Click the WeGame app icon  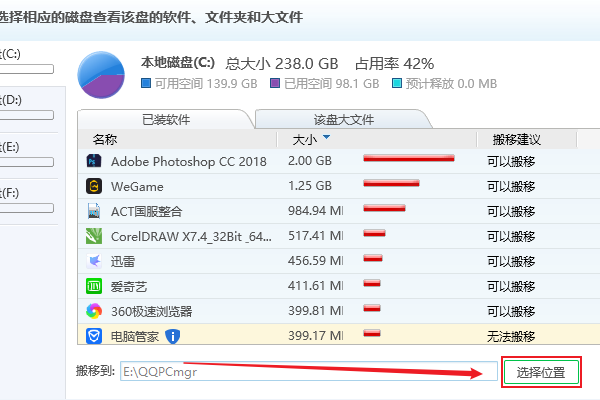(93, 186)
